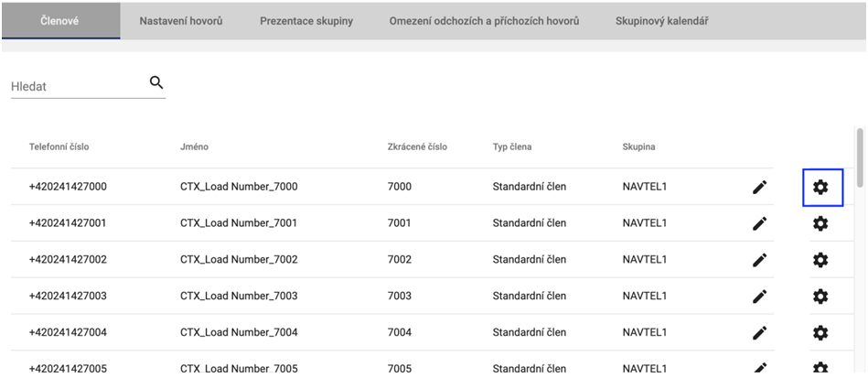Focus the Hledat search field
This screenshot has width=868, height=378.
[78, 86]
